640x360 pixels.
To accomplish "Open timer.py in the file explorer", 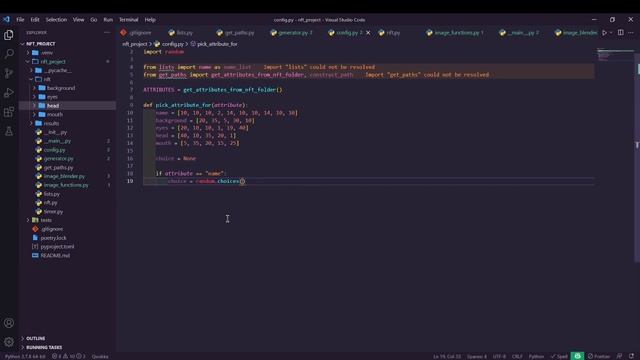I will point(53,211).
